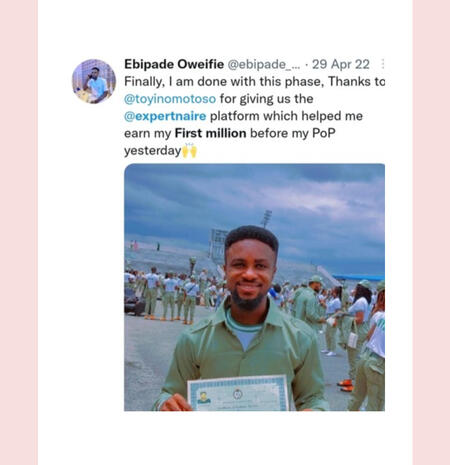Click the truncated @ebipade_ handle
Screen dimensions: 450x465
(x=264, y=64)
